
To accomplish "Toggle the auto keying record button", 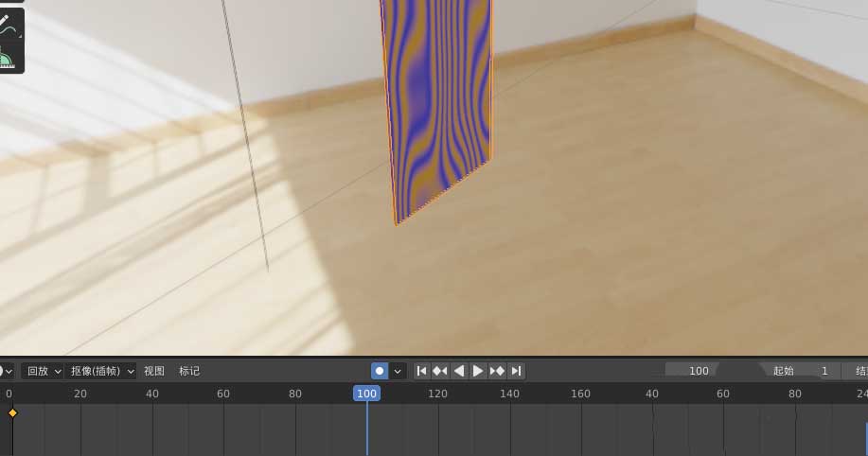I will coord(380,371).
